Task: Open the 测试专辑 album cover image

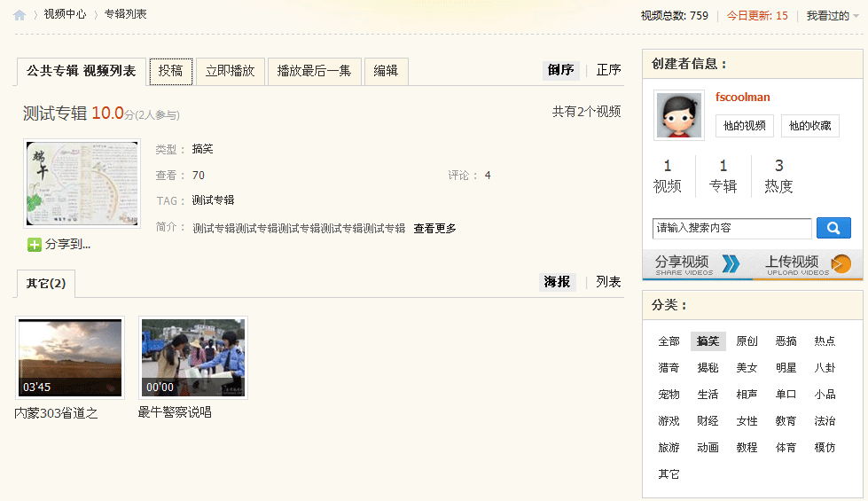Action: [x=82, y=184]
